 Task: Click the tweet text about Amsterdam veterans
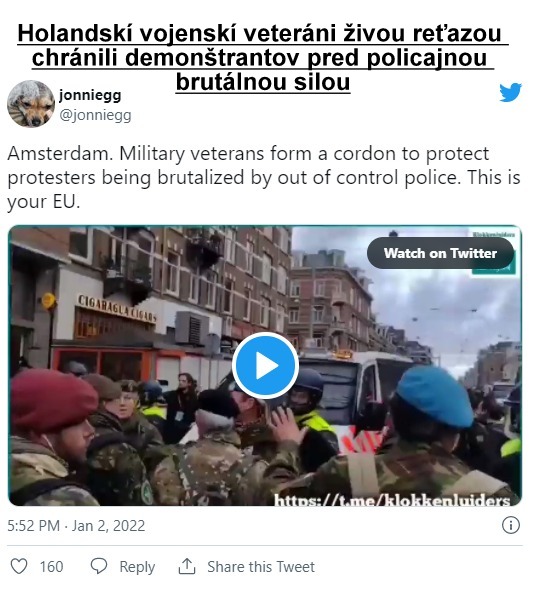coord(264,177)
